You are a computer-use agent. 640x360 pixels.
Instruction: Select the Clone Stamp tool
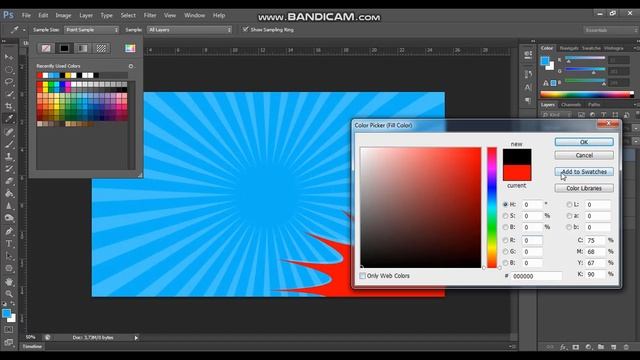click(9, 156)
